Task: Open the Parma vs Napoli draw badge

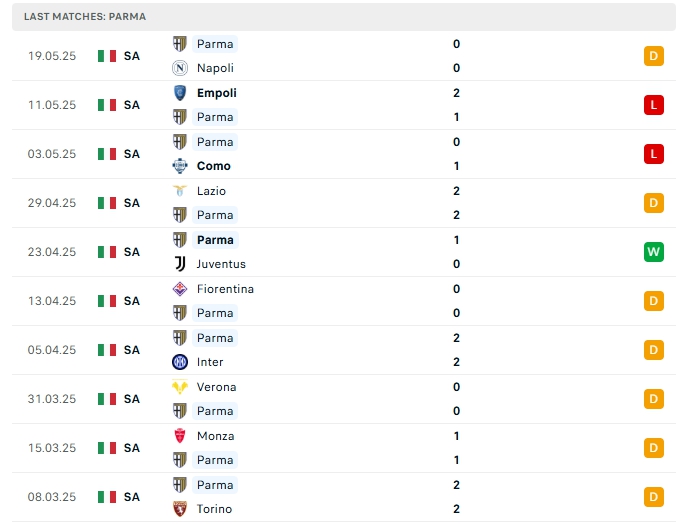Action: pos(654,56)
